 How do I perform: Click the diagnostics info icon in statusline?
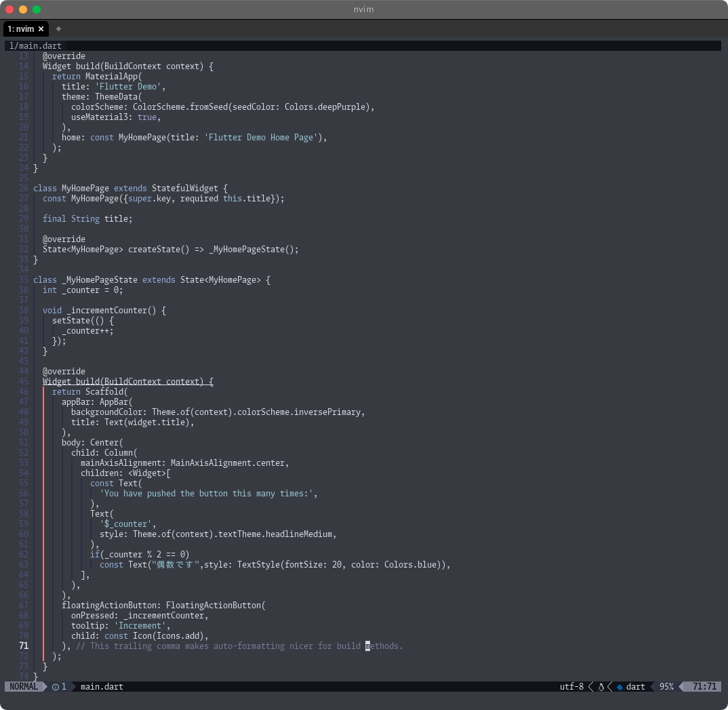pos(56,687)
